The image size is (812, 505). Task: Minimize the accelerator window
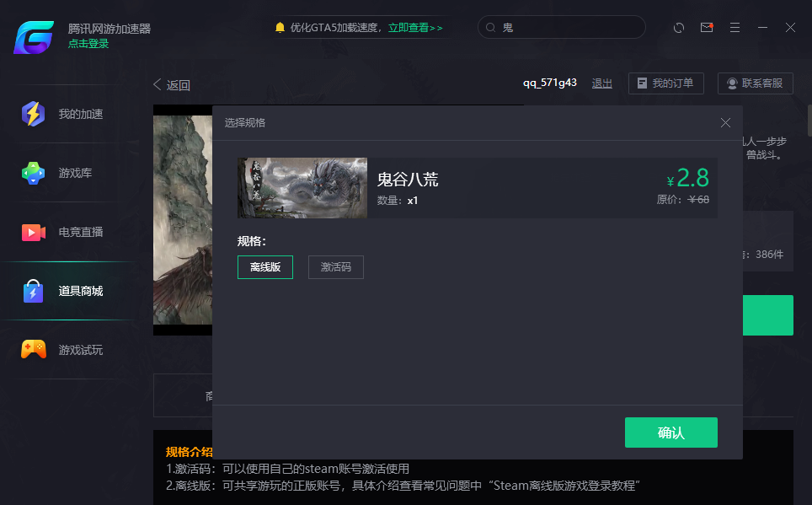tap(763, 28)
